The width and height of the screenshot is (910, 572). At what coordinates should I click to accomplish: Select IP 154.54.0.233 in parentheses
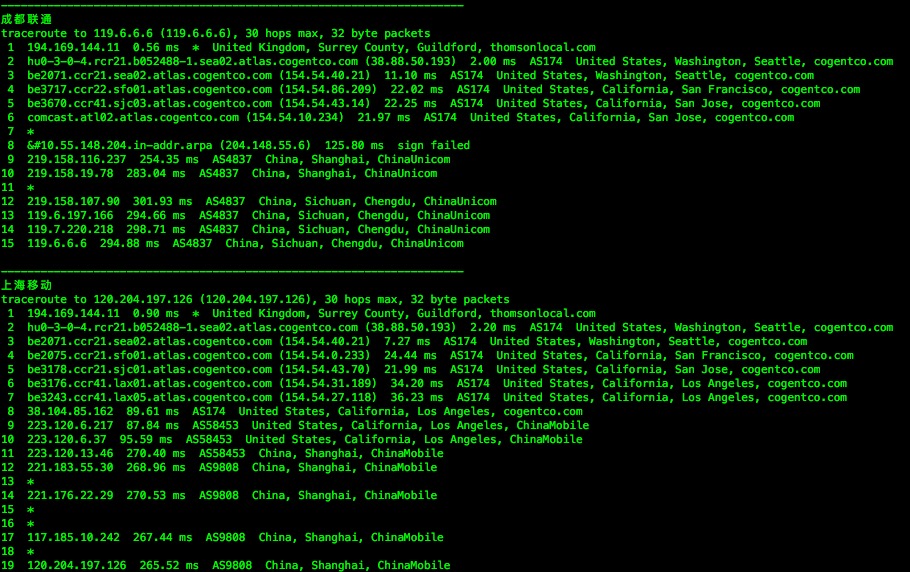coord(324,355)
